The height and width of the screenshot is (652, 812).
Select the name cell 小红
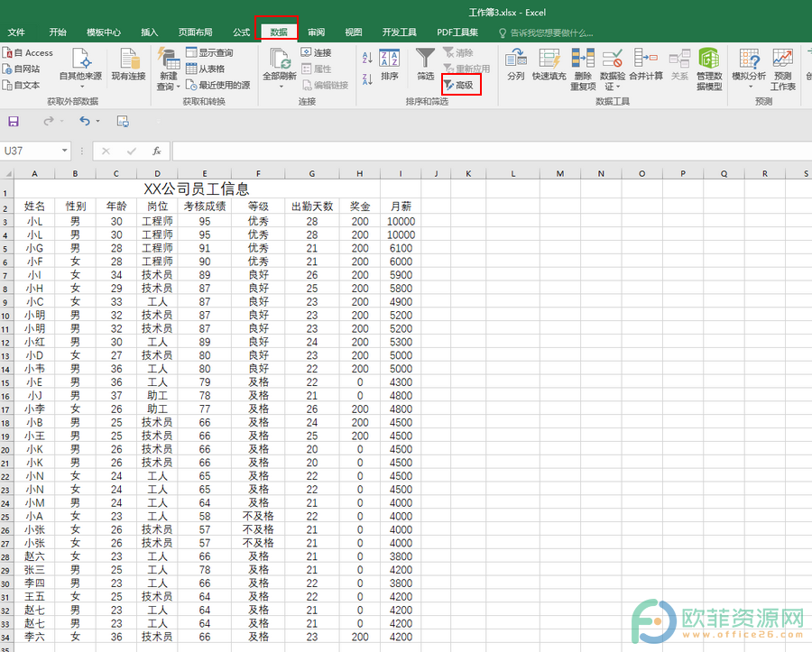pyautogui.click(x=34, y=342)
